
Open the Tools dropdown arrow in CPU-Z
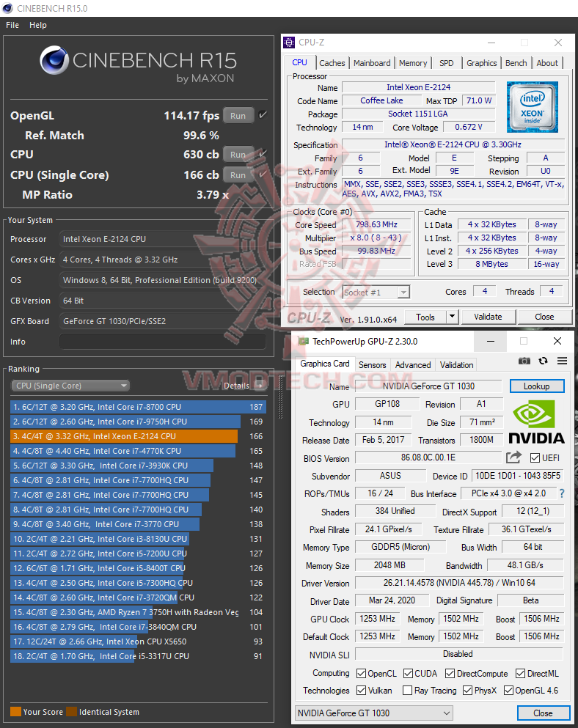tap(452, 317)
